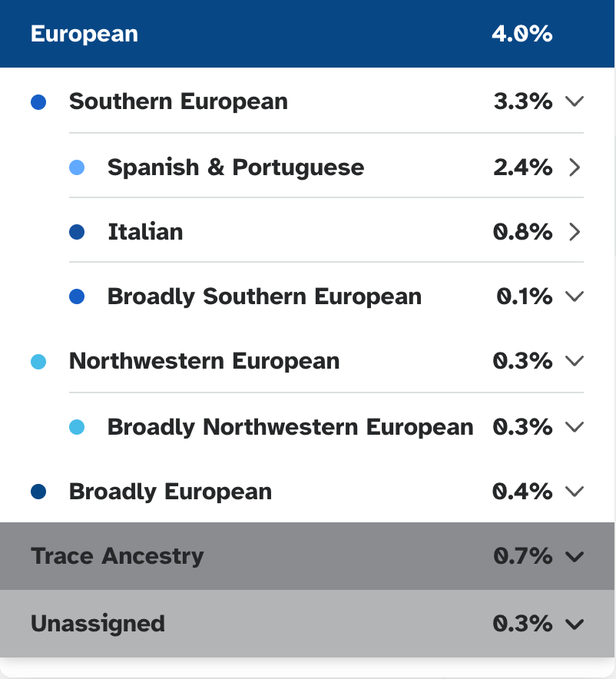This screenshot has width=616, height=679.
Task: Click the Spanish & Portuguese light-blue dot
Action: point(77,167)
